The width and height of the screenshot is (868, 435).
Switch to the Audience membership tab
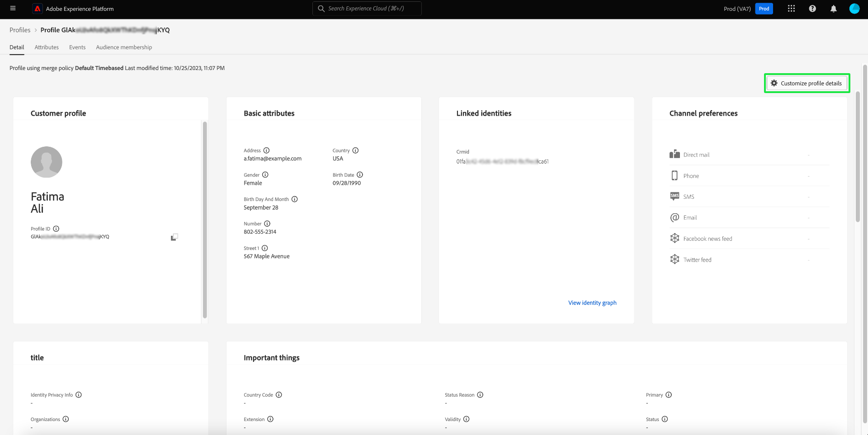(x=124, y=47)
